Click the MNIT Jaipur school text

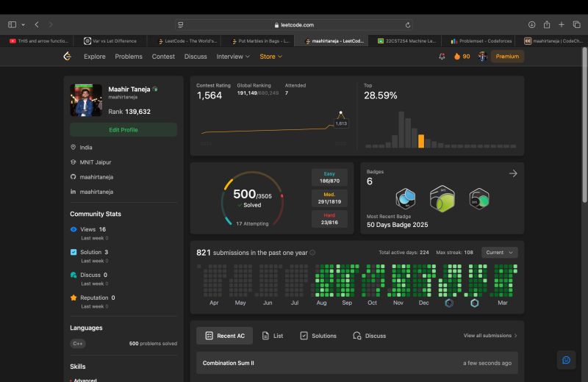(96, 162)
